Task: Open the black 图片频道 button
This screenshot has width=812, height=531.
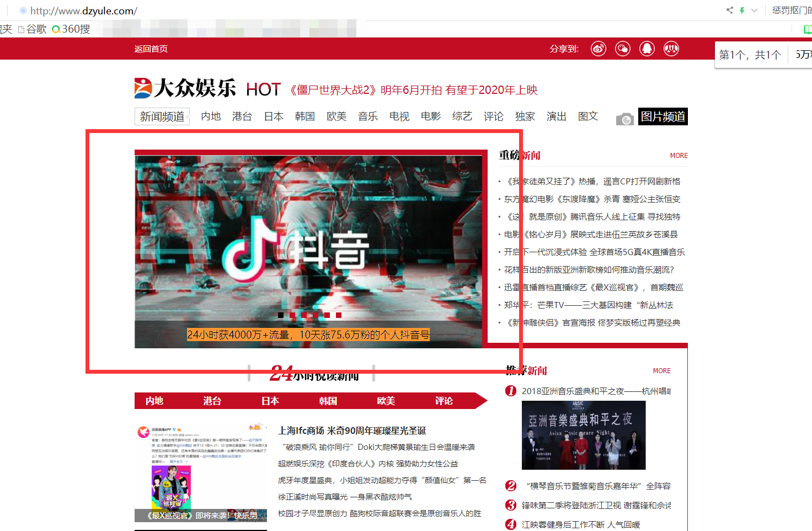Action: (663, 116)
